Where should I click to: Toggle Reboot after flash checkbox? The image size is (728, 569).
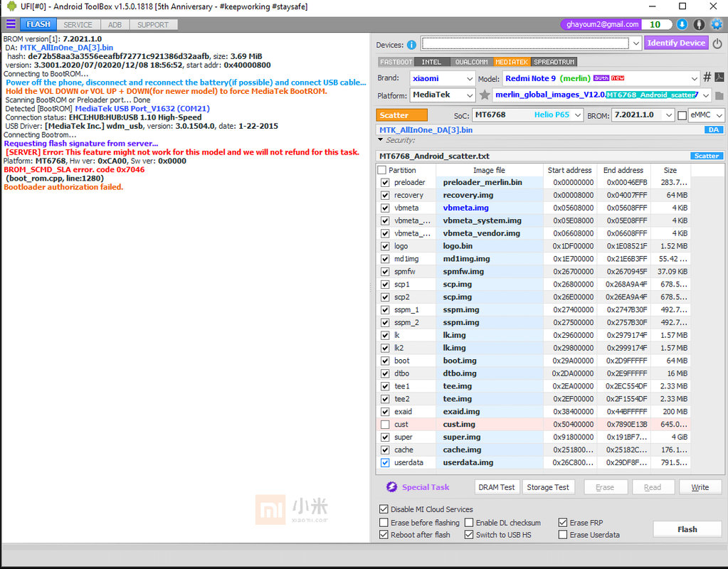pos(384,535)
